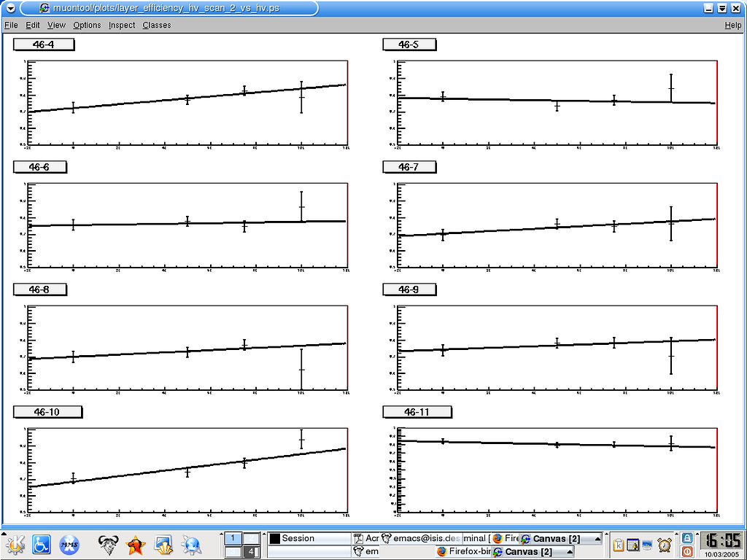Image resolution: width=747 pixels, height=560 pixels.
Task: Click the red star launcher icon
Action: [136, 544]
